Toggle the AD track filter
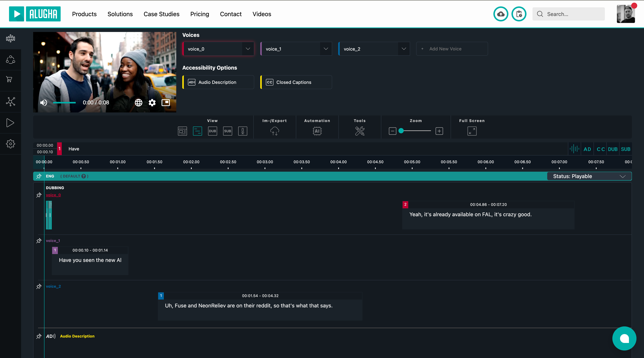 [x=587, y=149]
